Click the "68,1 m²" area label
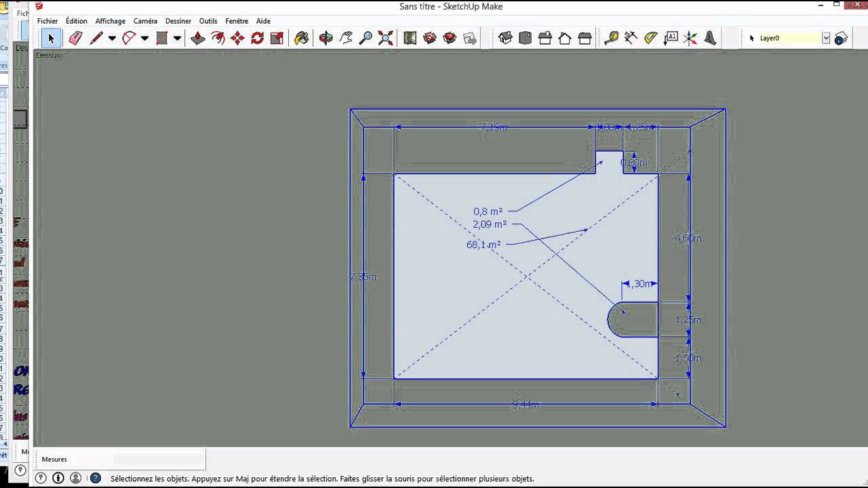Viewport: 868px width, 488px height. (484, 245)
